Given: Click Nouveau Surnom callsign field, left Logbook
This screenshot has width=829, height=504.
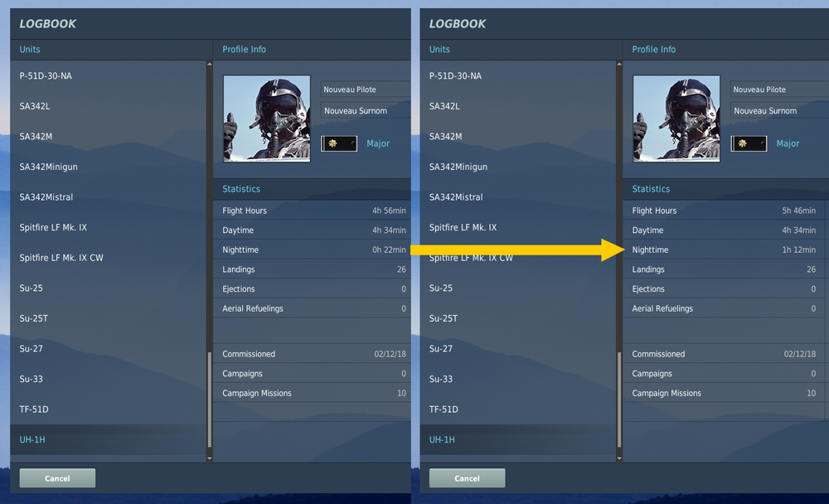Looking at the screenshot, I should point(366,110).
